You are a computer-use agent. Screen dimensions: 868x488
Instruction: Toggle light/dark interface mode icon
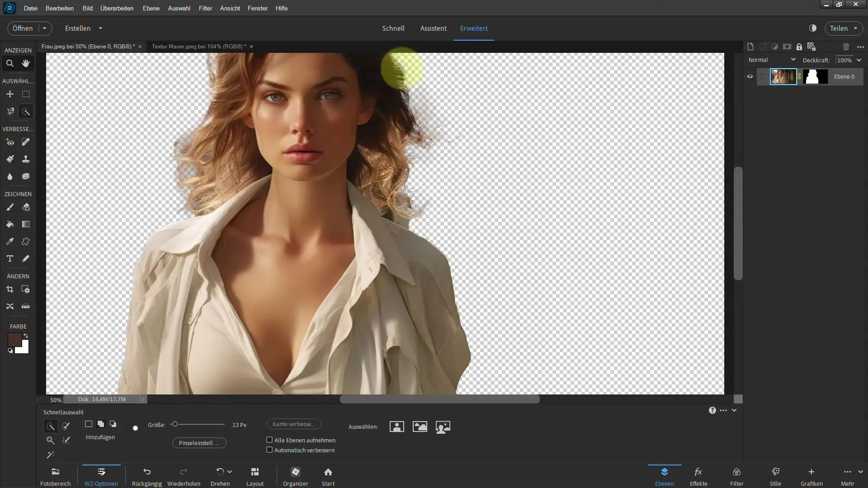[813, 28]
